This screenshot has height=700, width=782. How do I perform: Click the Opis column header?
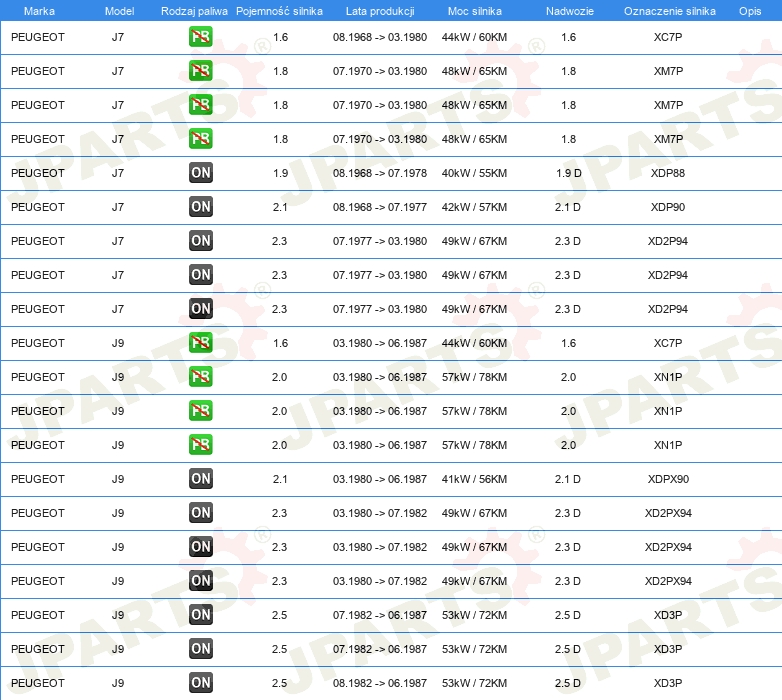coord(750,11)
